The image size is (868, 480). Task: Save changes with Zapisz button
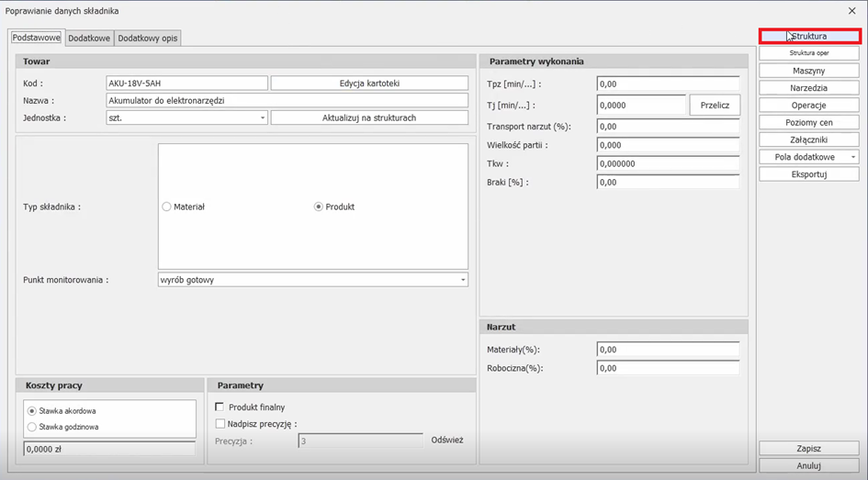(809, 449)
